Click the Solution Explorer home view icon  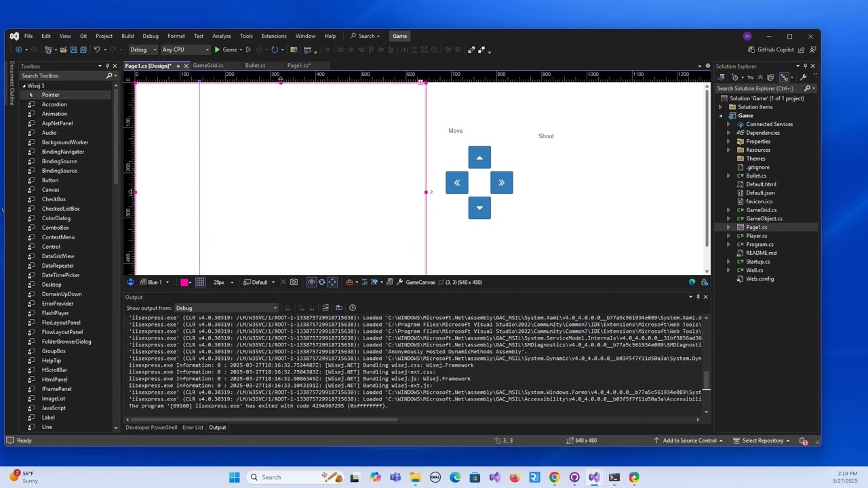[x=721, y=77]
